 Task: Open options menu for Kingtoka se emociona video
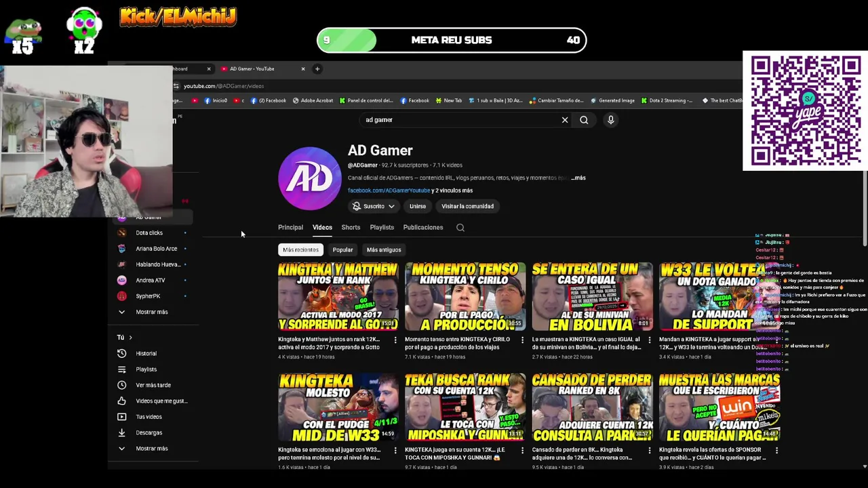[x=395, y=450]
